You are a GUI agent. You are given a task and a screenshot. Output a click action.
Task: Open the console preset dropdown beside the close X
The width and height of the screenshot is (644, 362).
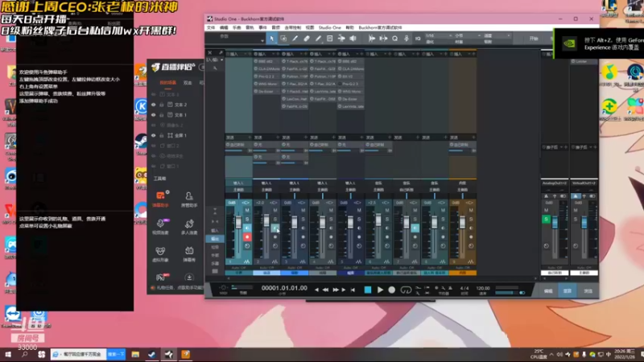pos(222,60)
